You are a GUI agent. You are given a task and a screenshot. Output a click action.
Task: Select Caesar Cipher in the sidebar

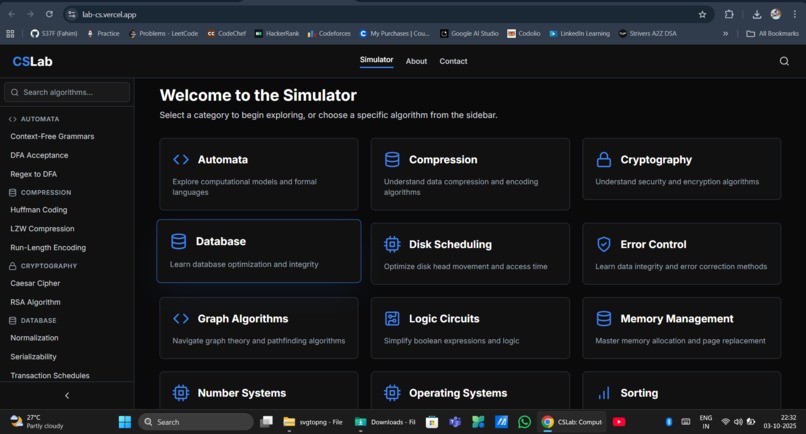click(x=35, y=283)
